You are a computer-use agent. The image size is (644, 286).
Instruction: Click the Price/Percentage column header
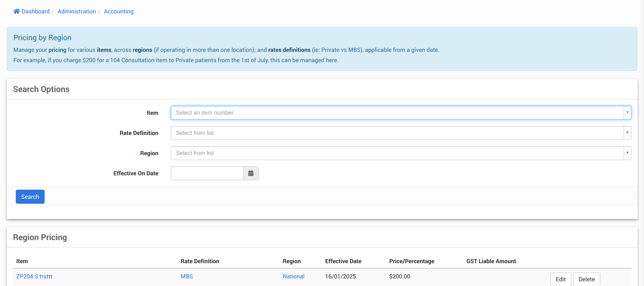(412, 261)
